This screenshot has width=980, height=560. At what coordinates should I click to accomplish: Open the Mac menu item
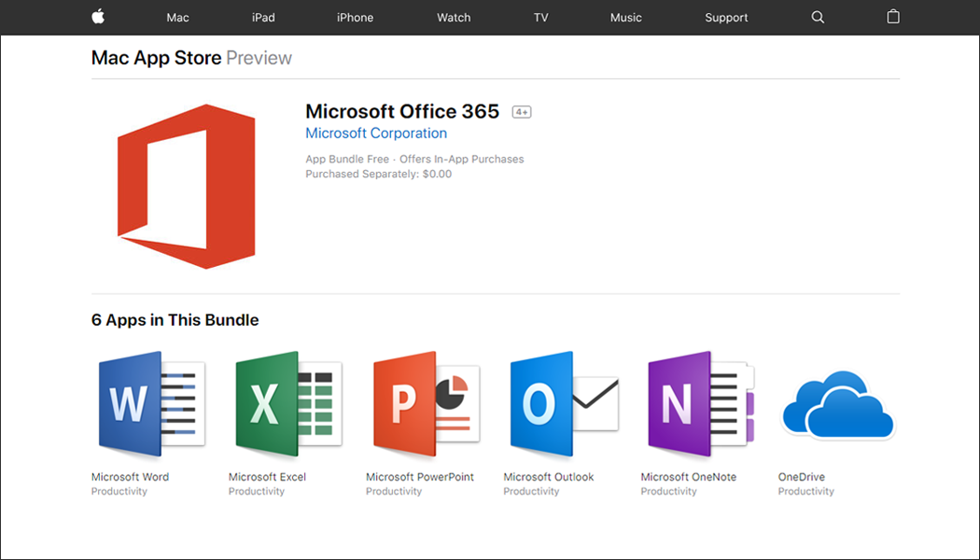pyautogui.click(x=177, y=18)
